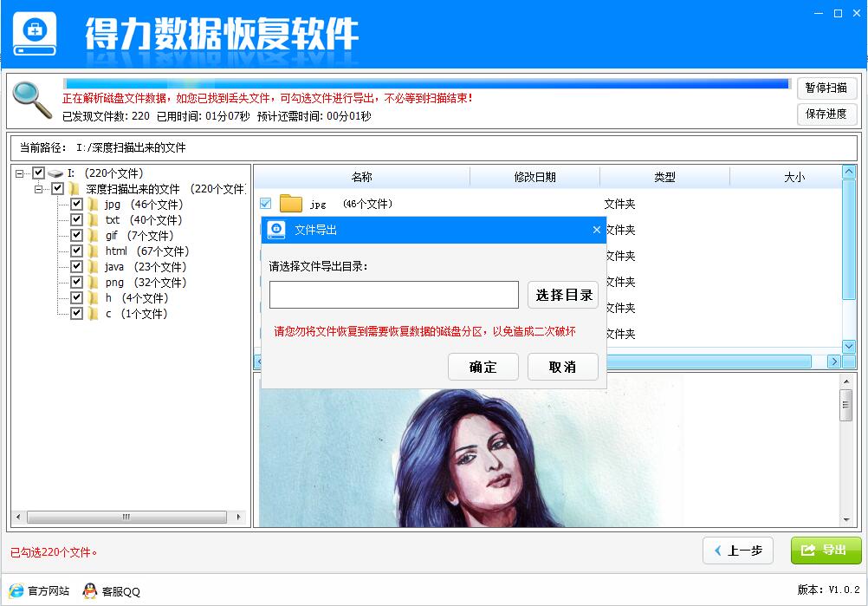Image resolution: width=868 pixels, height=606 pixels.
Task: Sort by the 名称 column header
Action: (x=362, y=177)
